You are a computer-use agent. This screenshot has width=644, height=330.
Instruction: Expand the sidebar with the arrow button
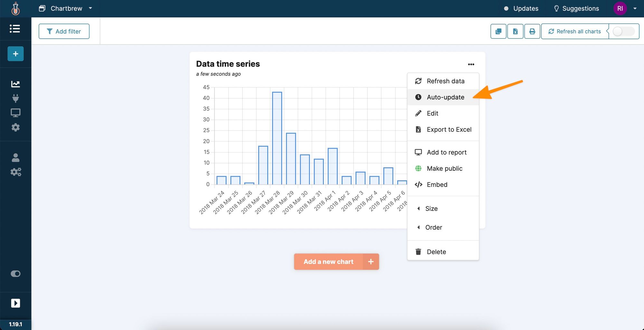tap(15, 303)
